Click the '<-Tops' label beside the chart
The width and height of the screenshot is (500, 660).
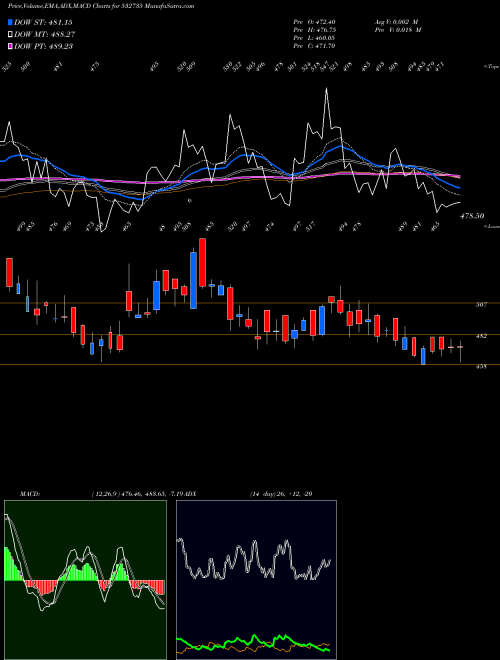492,67
